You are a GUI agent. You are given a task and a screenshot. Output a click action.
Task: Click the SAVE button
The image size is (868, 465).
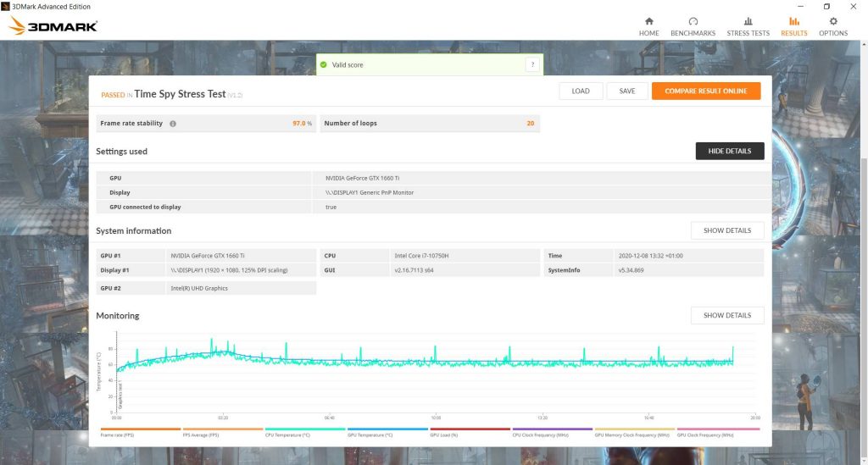coord(627,91)
